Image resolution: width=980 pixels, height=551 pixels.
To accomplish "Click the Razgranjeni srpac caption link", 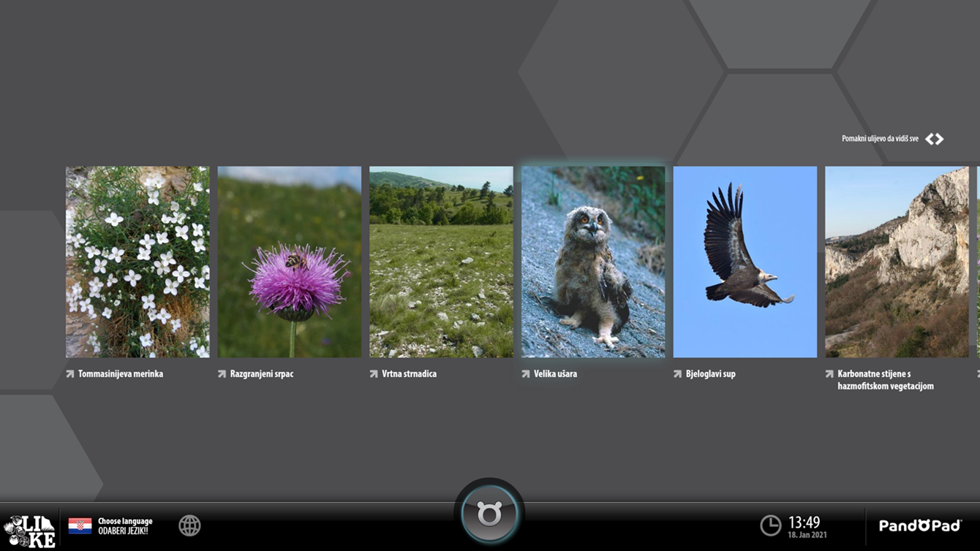I will 262,373.
